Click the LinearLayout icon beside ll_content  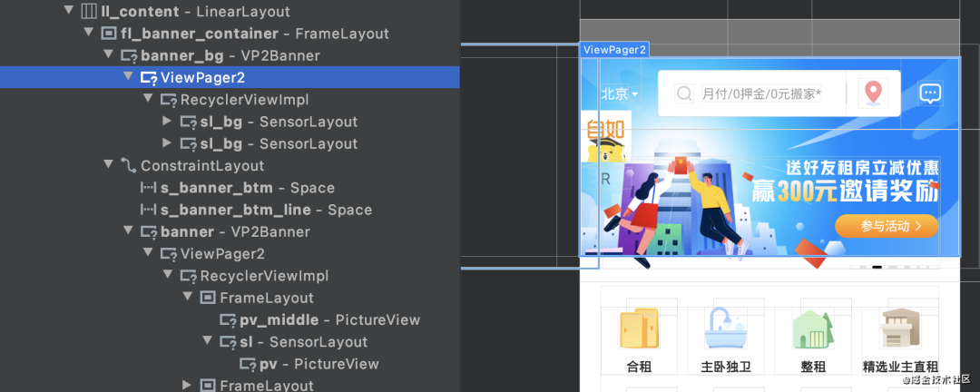click(x=89, y=11)
